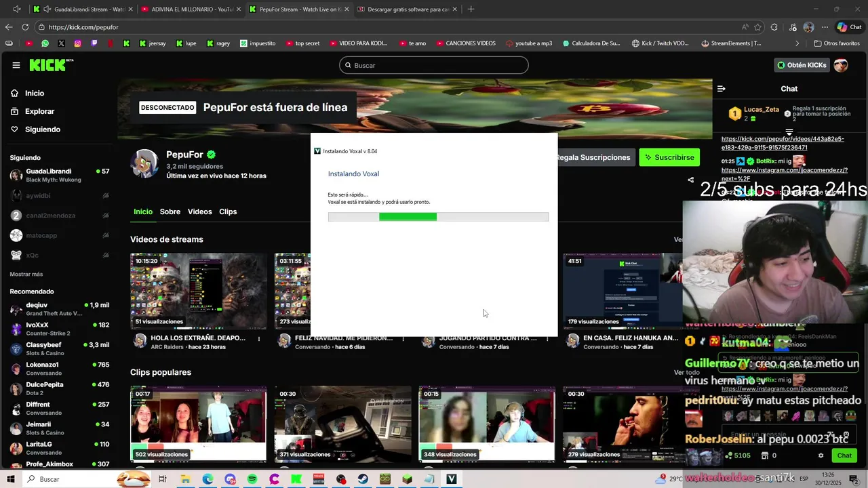Image resolution: width=868 pixels, height=488 pixels.
Task: Switch to Descargar gratis software tab
Action: [406, 9]
